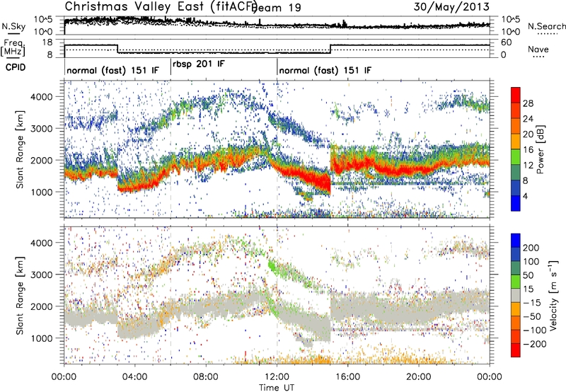Click the Nave legend label

[x=538, y=49]
